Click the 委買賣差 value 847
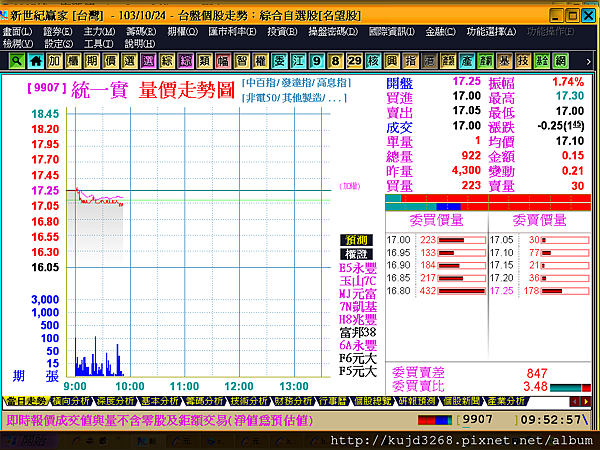Image resolution: width=600 pixels, height=450 pixels. coord(536,373)
